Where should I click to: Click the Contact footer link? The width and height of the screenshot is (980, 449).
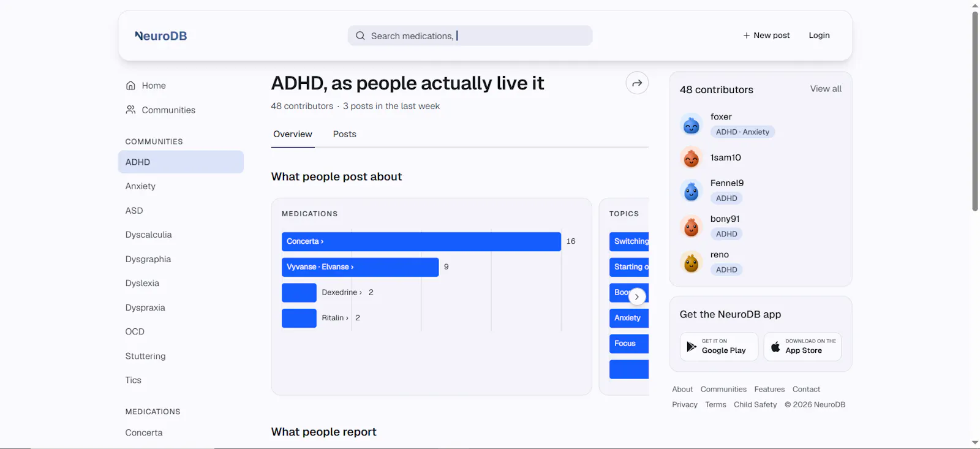tap(806, 389)
